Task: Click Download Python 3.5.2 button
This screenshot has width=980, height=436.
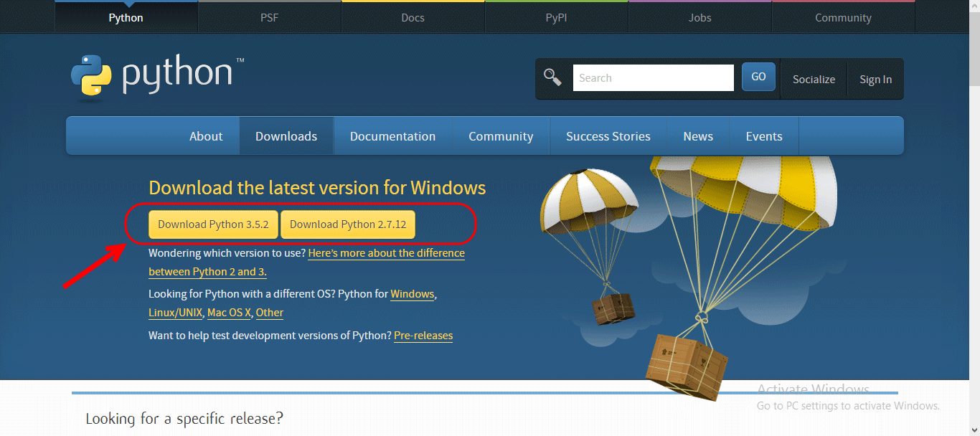Action: [x=213, y=224]
